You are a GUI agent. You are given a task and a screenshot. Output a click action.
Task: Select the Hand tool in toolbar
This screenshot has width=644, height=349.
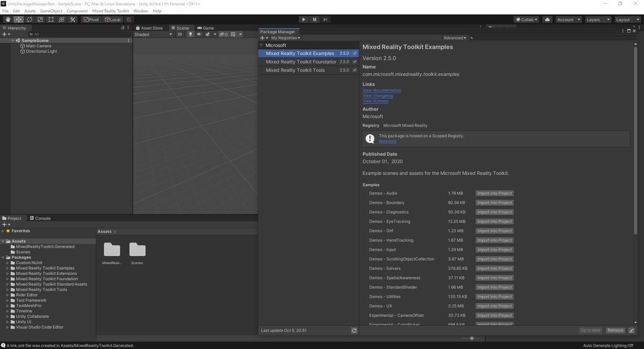(x=8, y=19)
